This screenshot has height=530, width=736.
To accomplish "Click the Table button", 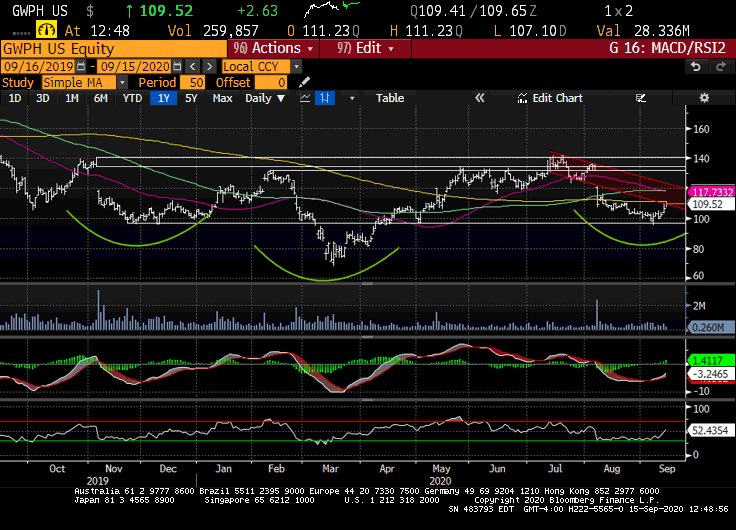I will coord(390,98).
